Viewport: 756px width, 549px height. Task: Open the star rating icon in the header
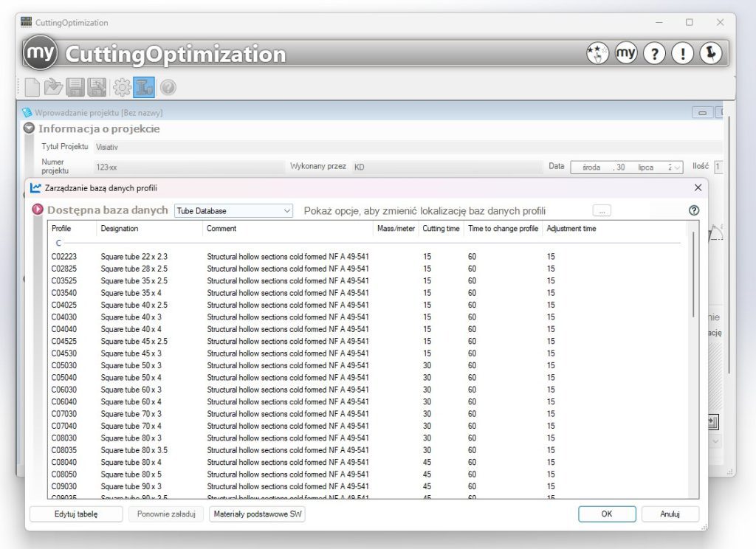(x=597, y=53)
